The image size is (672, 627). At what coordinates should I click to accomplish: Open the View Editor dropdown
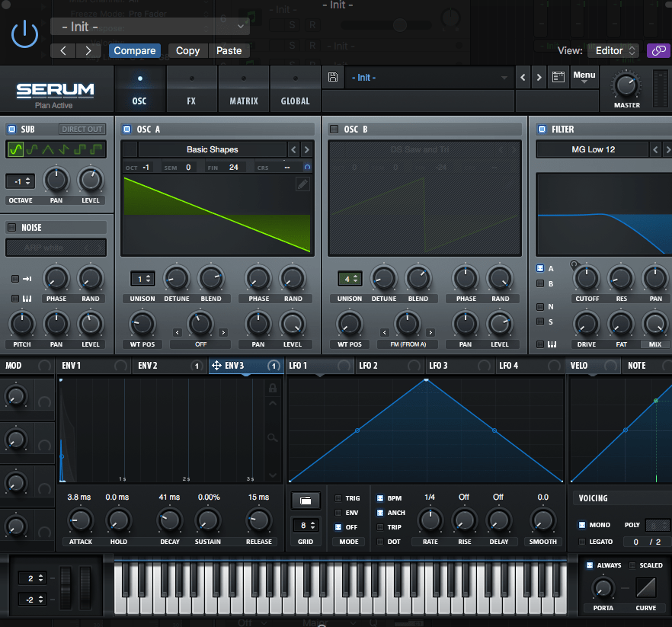[x=613, y=50]
